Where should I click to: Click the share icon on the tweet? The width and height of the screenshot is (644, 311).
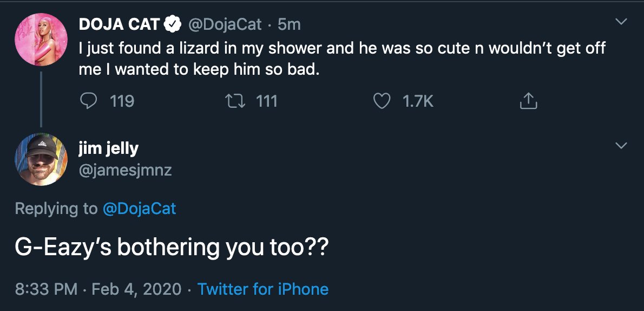(x=528, y=101)
